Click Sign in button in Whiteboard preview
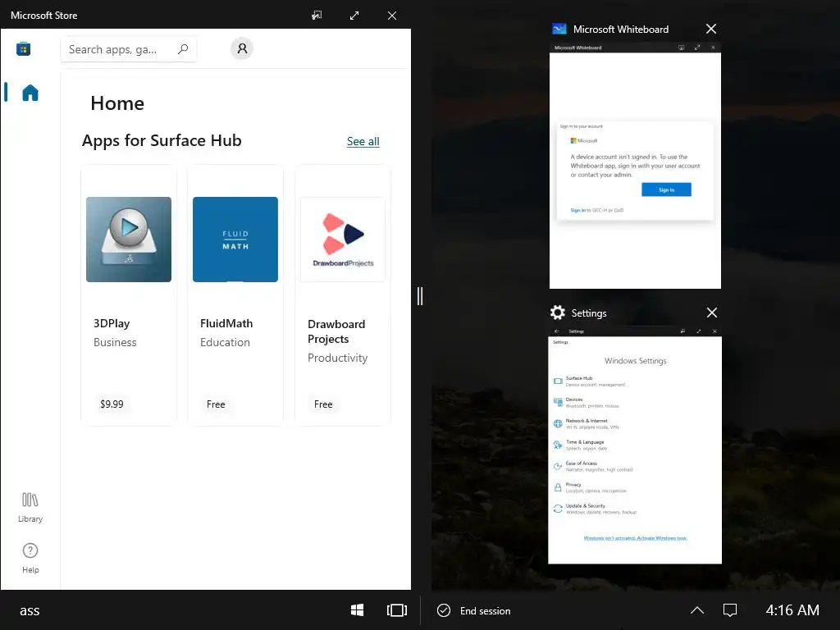Viewport: 840px width, 630px height. [x=666, y=189]
